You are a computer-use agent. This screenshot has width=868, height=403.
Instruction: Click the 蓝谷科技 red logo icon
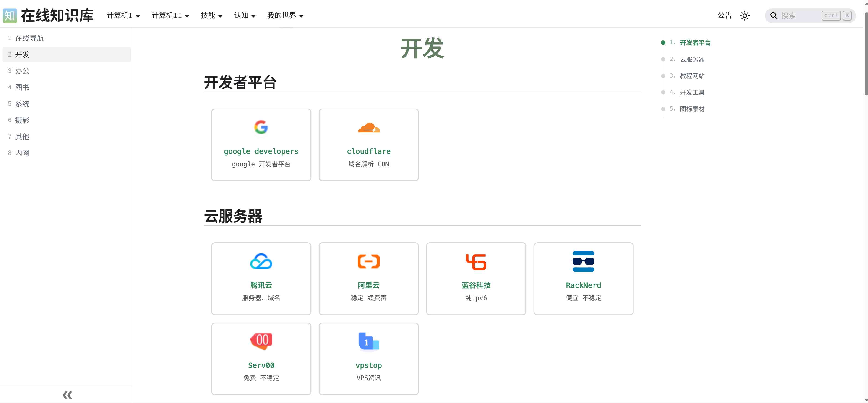pos(476,262)
